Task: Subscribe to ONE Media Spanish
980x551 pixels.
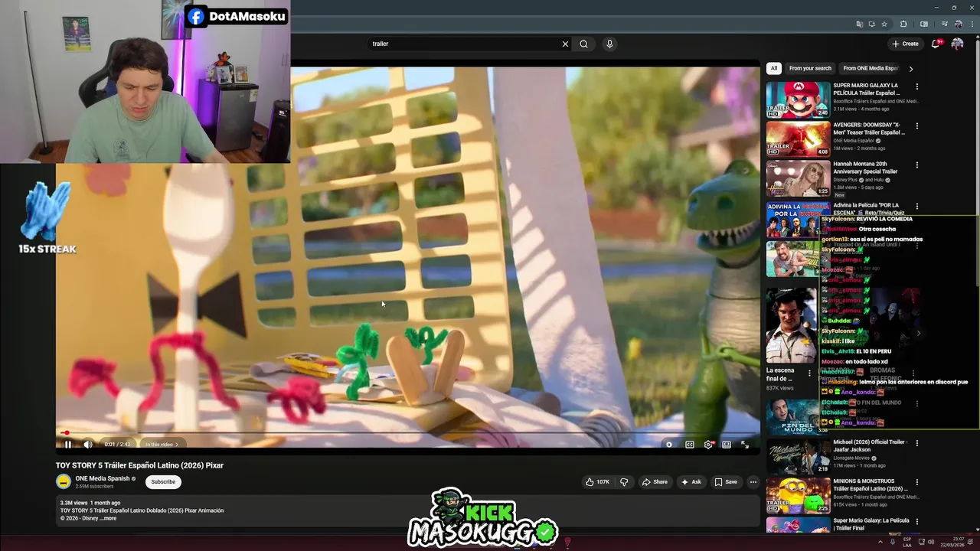Action: (x=163, y=482)
